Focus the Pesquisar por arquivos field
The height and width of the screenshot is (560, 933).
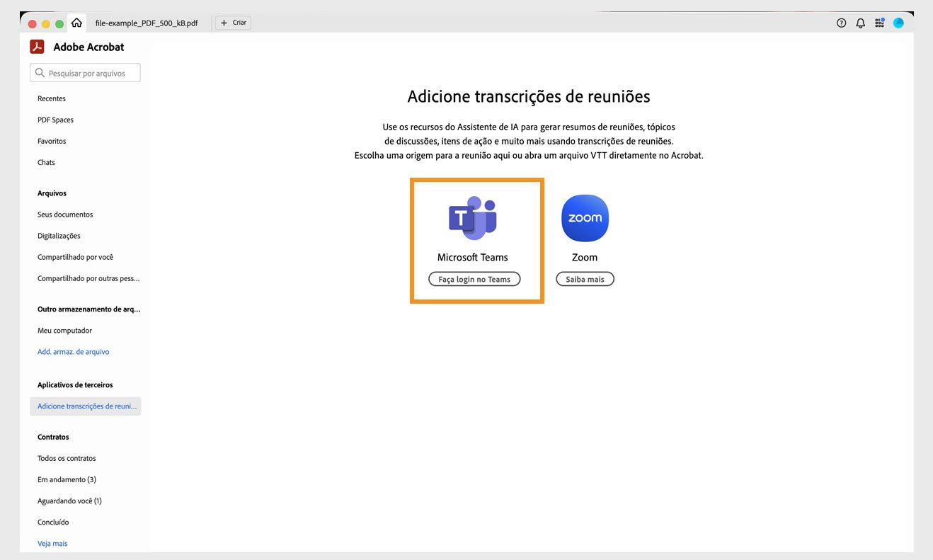pyautogui.click(x=85, y=73)
